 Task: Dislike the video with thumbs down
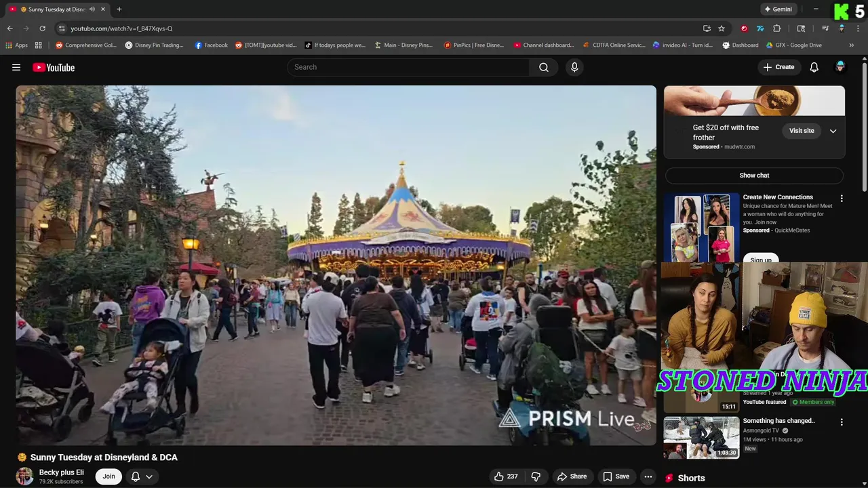pyautogui.click(x=536, y=476)
